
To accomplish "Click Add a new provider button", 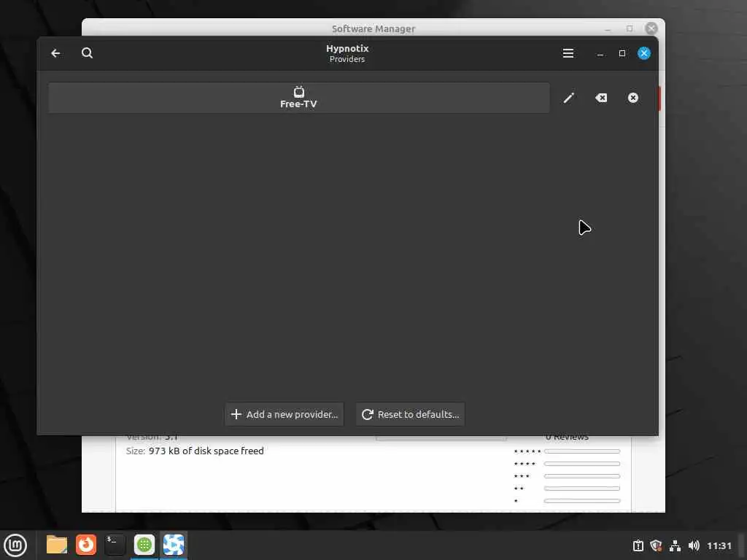I will 285,414.
